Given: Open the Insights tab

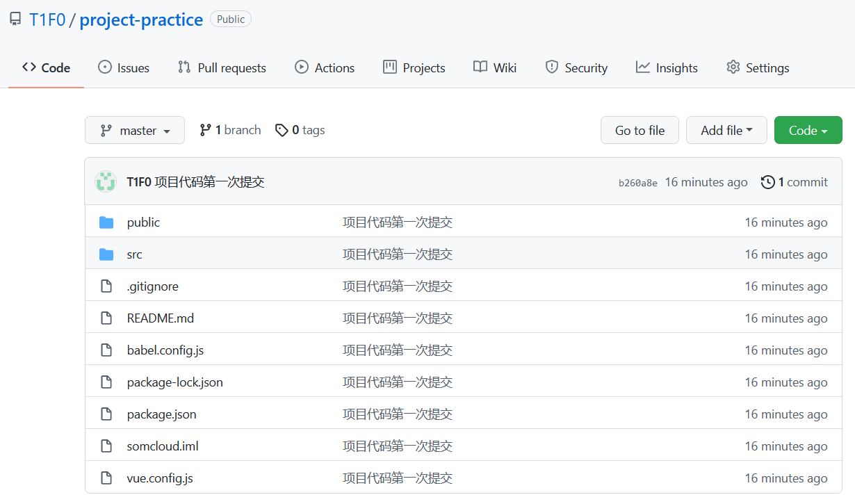Looking at the screenshot, I should [x=667, y=67].
